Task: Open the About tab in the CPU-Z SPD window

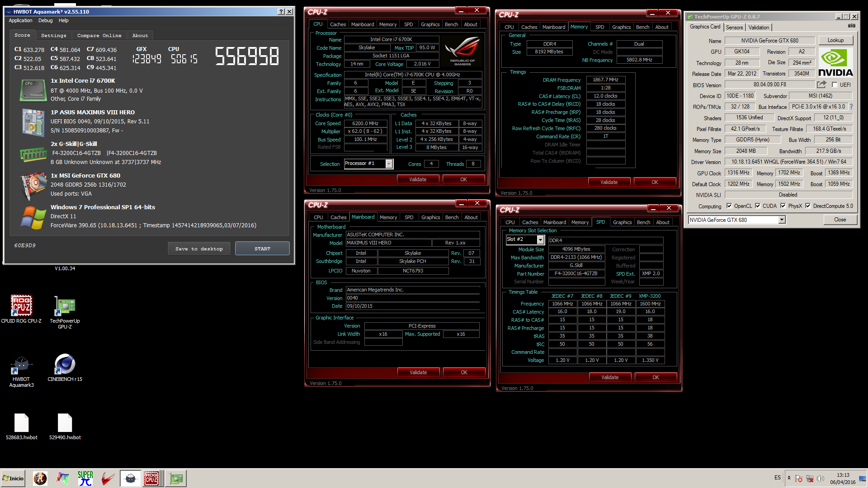Action: [x=662, y=222]
